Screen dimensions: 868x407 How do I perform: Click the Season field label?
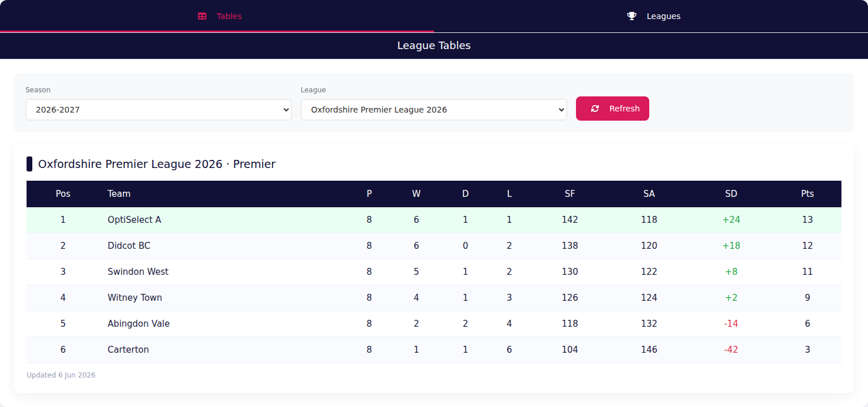click(38, 90)
